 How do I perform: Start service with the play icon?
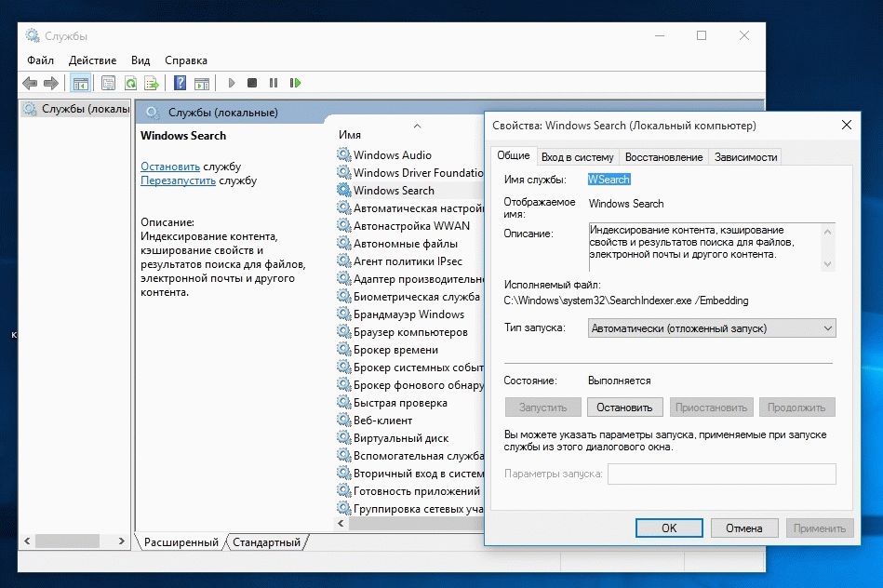tap(232, 84)
